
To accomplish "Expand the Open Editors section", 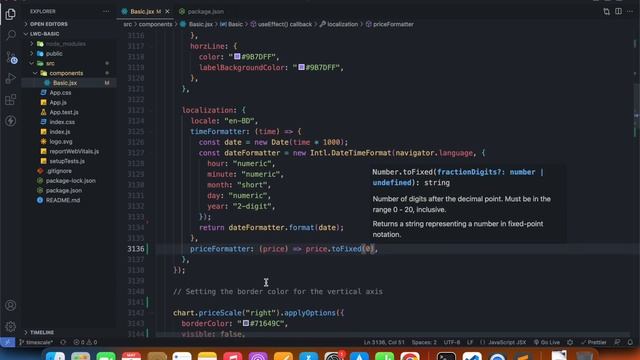I will [x=49, y=24].
